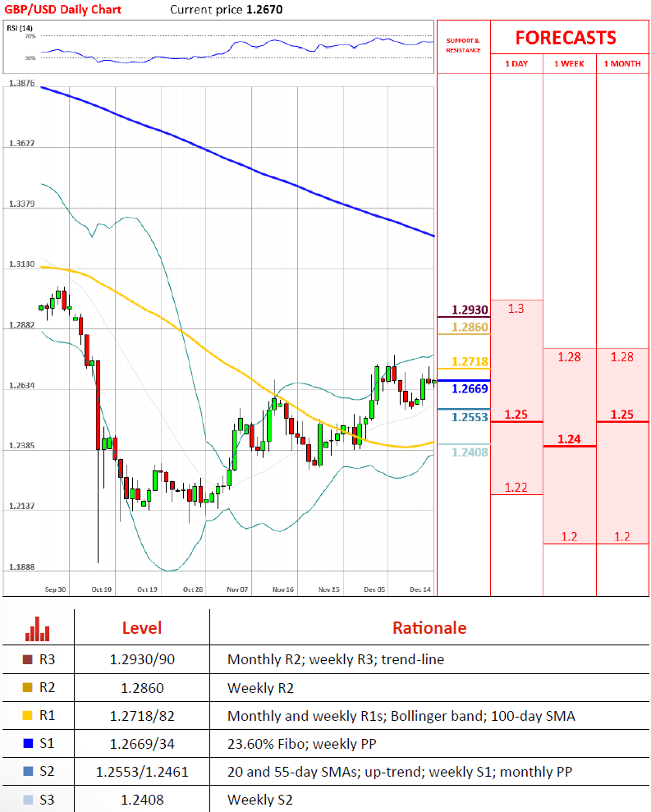This screenshot has height=812, width=651.
Task: Click the Dec 05 date axis label
Action: [374, 590]
